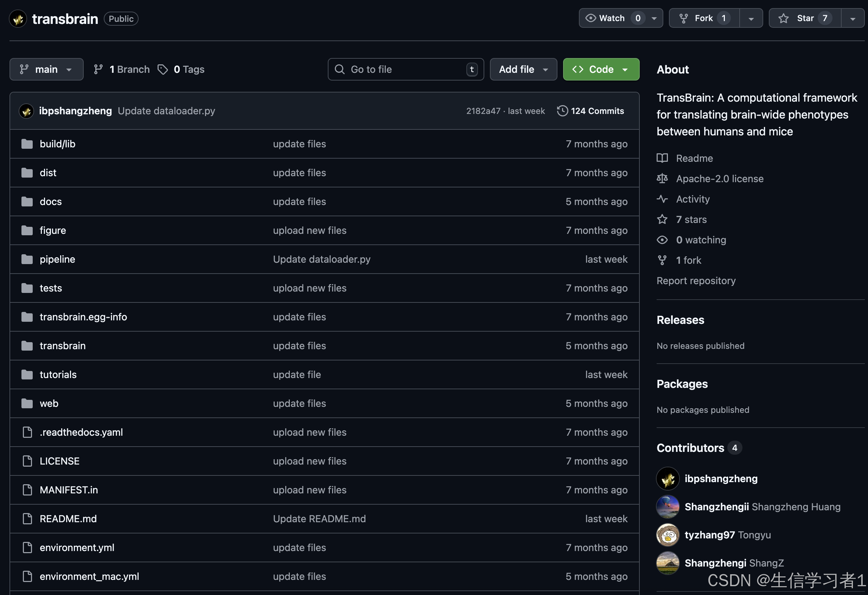Click the .readthedocs.yaml file icon
Screen dimensions: 868x595
(x=27, y=432)
